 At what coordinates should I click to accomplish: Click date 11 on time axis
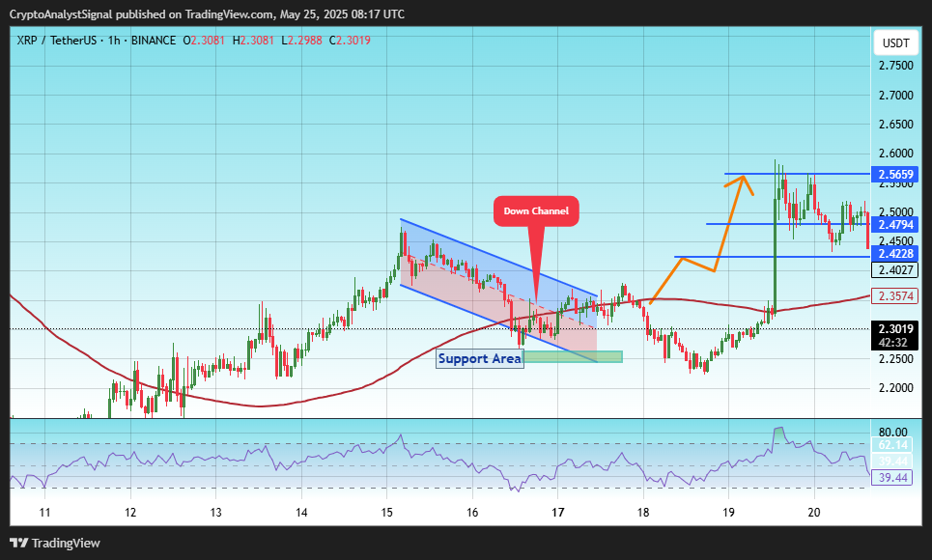click(44, 513)
